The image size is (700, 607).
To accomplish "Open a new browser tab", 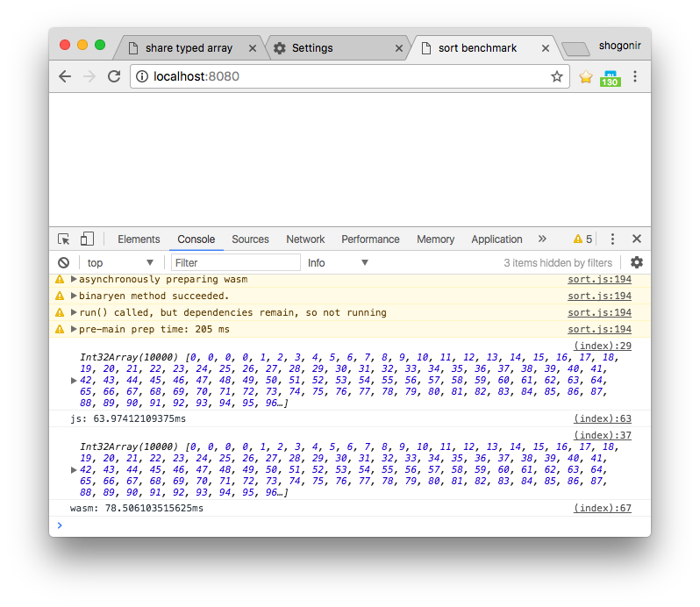I will [576, 49].
